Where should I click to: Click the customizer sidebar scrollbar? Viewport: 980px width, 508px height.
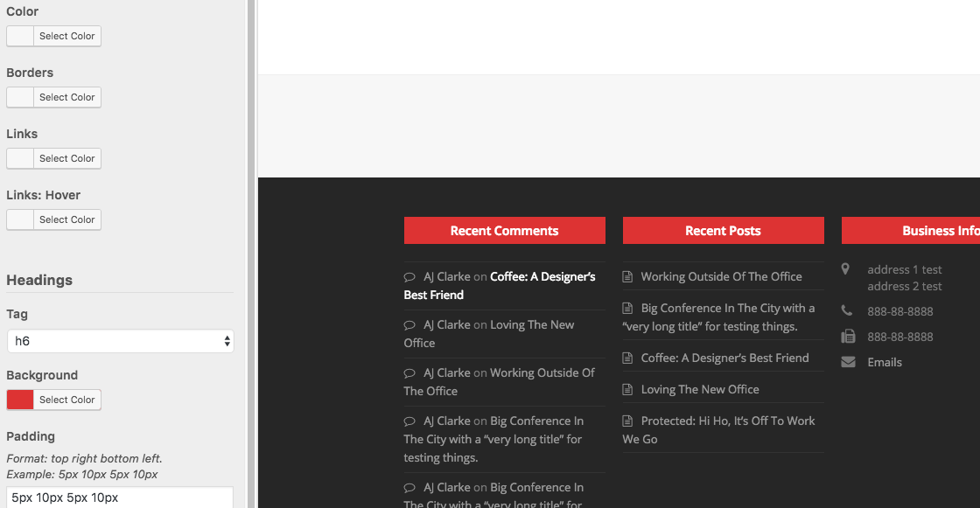(251, 254)
